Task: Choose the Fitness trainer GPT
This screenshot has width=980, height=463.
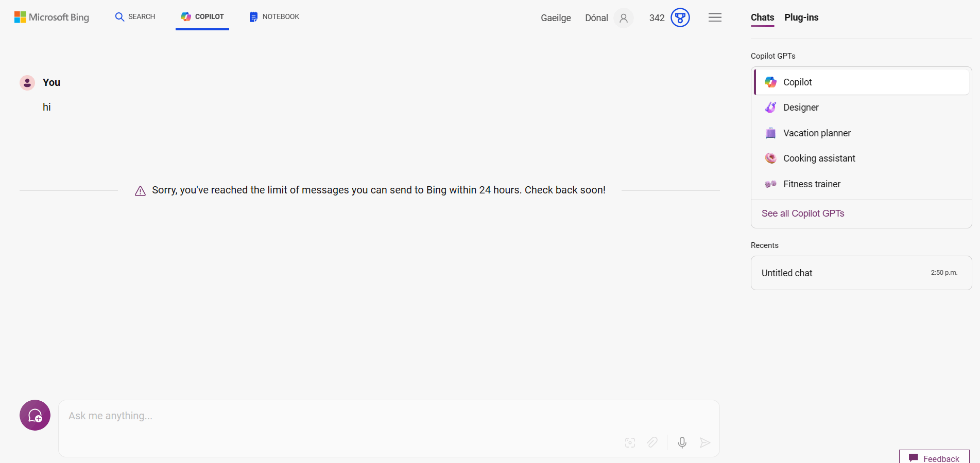Action: click(862, 184)
